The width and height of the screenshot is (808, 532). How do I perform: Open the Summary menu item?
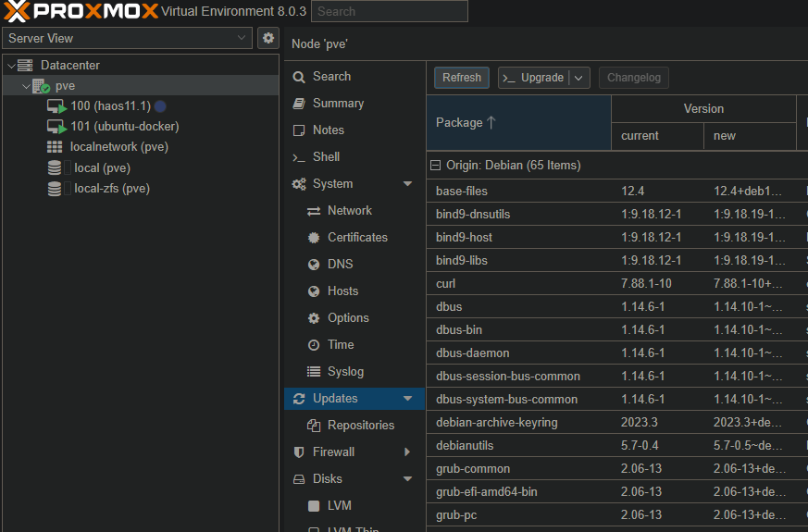tap(338, 104)
